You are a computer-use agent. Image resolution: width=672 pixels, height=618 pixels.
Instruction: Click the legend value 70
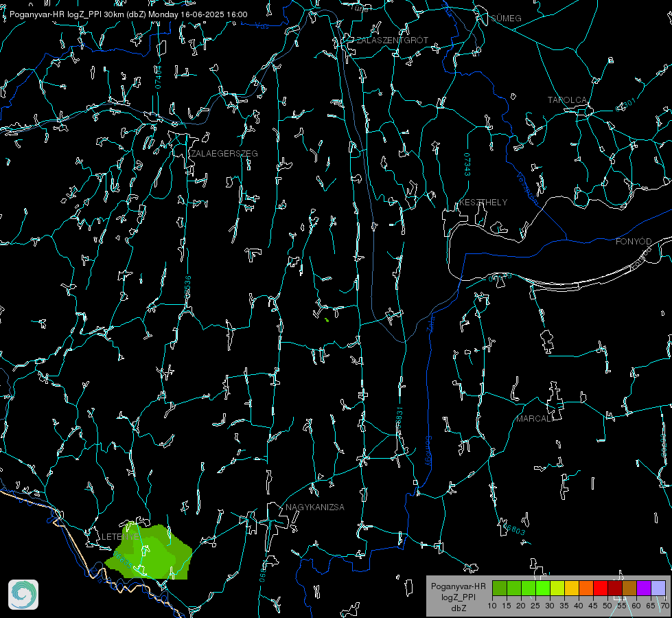[664, 606]
